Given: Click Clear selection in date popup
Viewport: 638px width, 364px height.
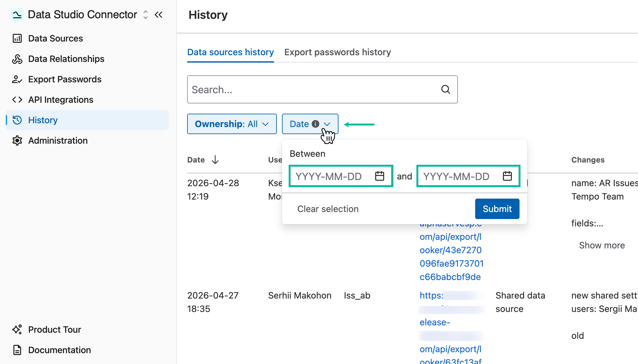Looking at the screenshot, I should click(328, 209).
